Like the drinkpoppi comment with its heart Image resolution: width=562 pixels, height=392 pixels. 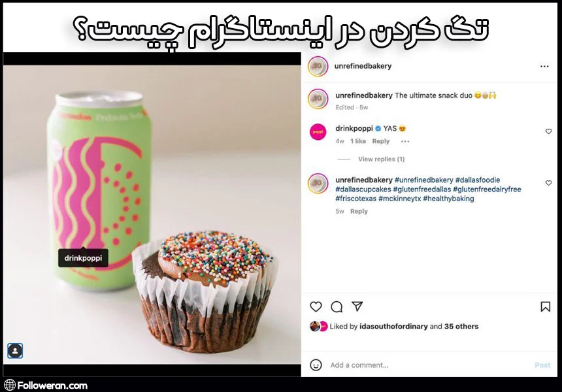coord(548,131)
